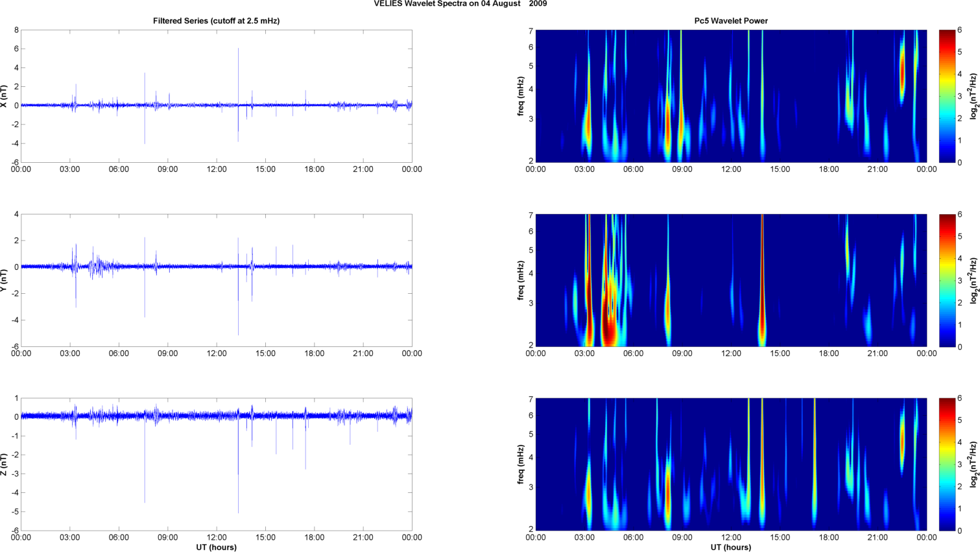Viewport: 980px width, 552px height.
Task: Click "UT (hours)" label under the Z spectrogram
Action: pyautogui.click(x=731, y=547)
